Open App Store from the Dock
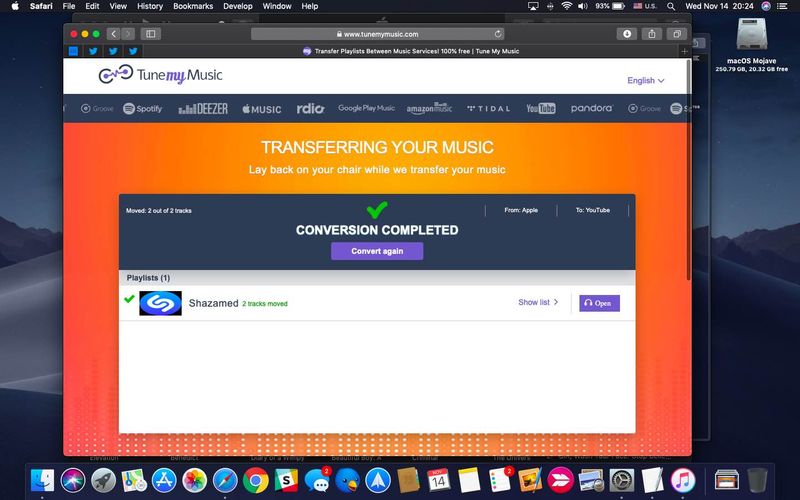This screenshot has height=500, width=800. 164,480
